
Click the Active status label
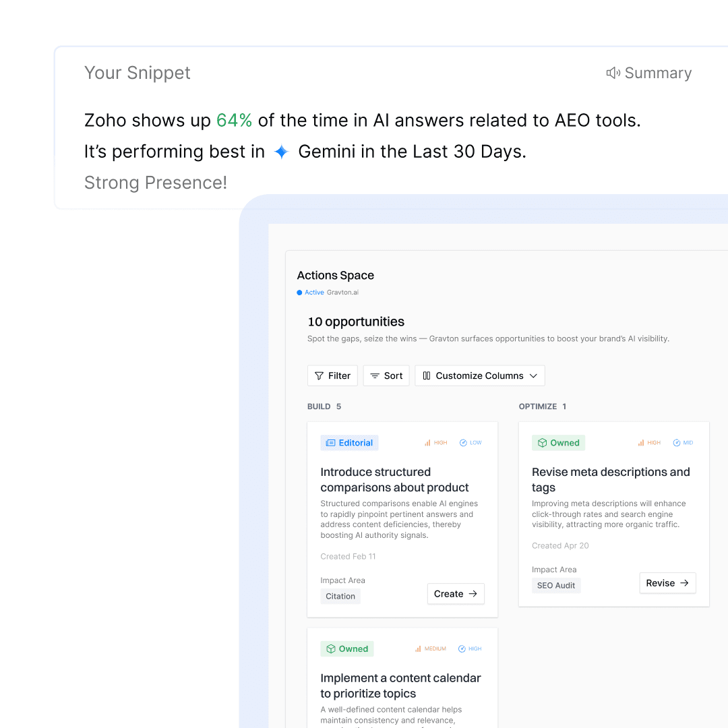(314, 293)
